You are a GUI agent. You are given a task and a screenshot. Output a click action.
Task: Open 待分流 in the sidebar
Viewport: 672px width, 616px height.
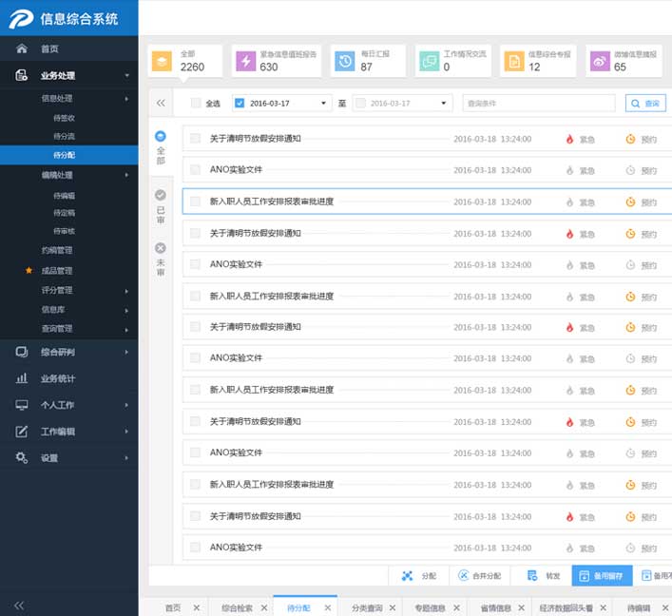tap(65, 136)
